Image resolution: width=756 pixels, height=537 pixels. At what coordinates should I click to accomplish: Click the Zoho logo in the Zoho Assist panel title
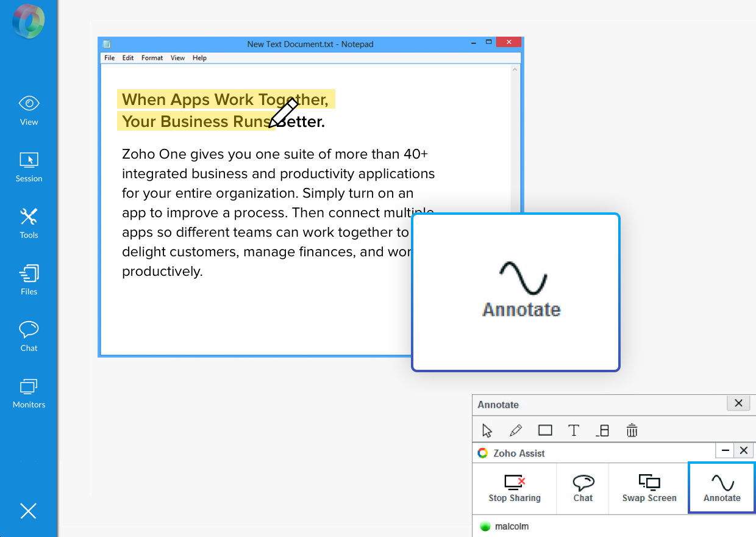pos(483,453)
